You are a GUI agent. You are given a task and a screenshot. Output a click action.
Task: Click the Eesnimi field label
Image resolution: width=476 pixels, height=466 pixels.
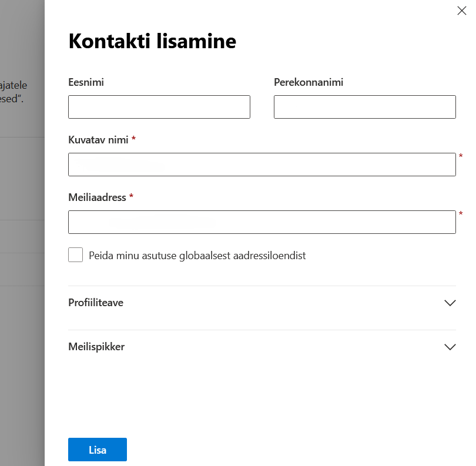[86, 82]
